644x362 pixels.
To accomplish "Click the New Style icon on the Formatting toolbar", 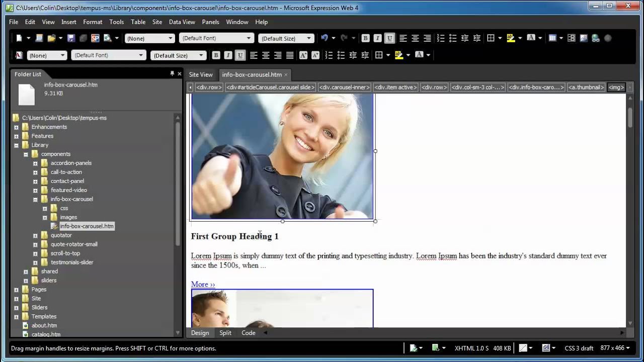I will tap(19, 55).
